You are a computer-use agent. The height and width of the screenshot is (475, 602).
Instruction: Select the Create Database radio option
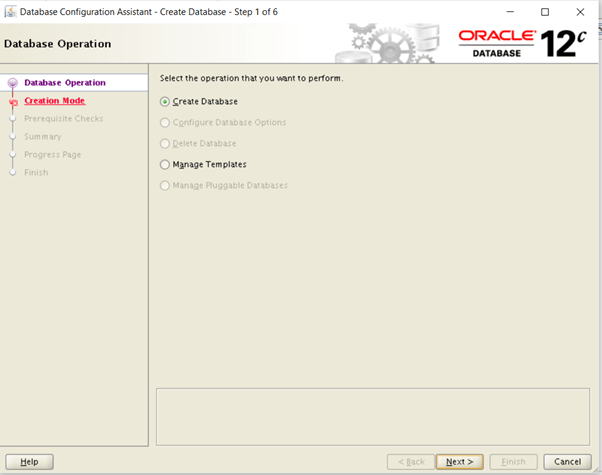165,102
